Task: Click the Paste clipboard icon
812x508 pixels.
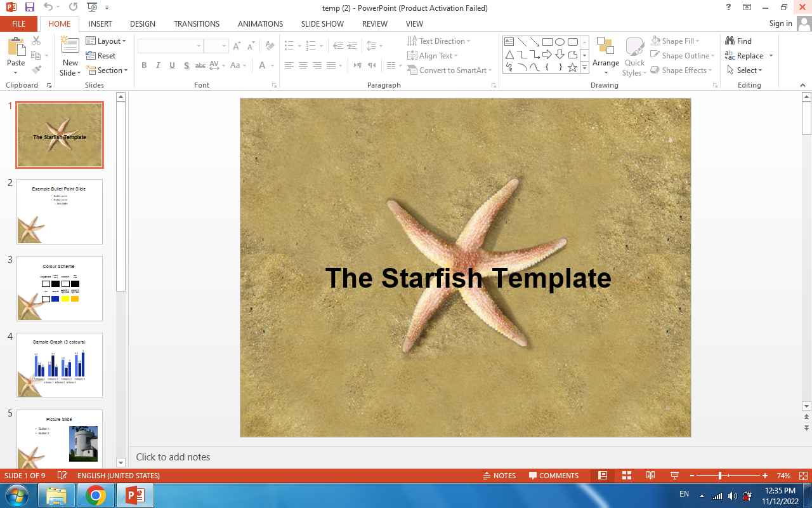Action: (15, 47)
